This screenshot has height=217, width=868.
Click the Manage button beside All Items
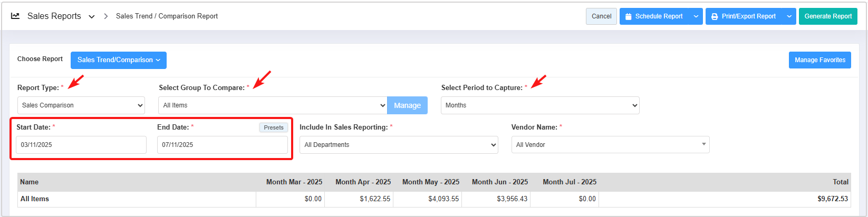[x=407, y=105]
